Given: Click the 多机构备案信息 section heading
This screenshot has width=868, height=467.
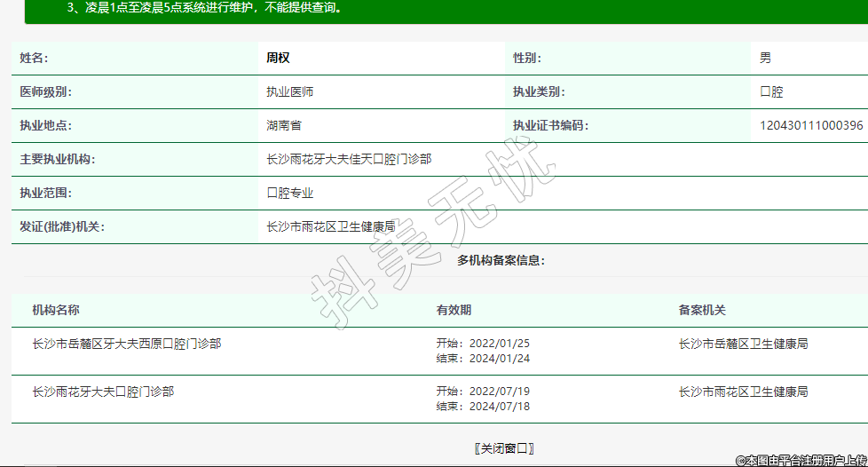Looking at the screenshot, I should (x=501, y=260).
